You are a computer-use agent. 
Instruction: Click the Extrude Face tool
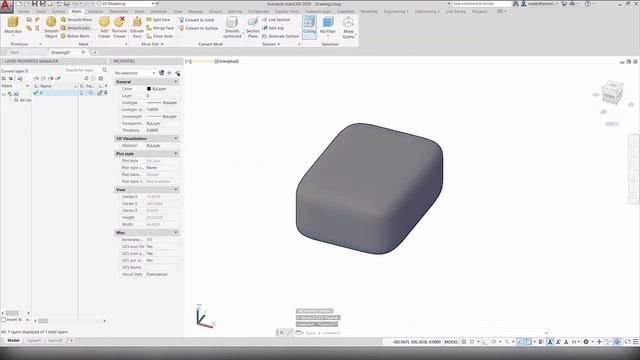coord(137,27)
